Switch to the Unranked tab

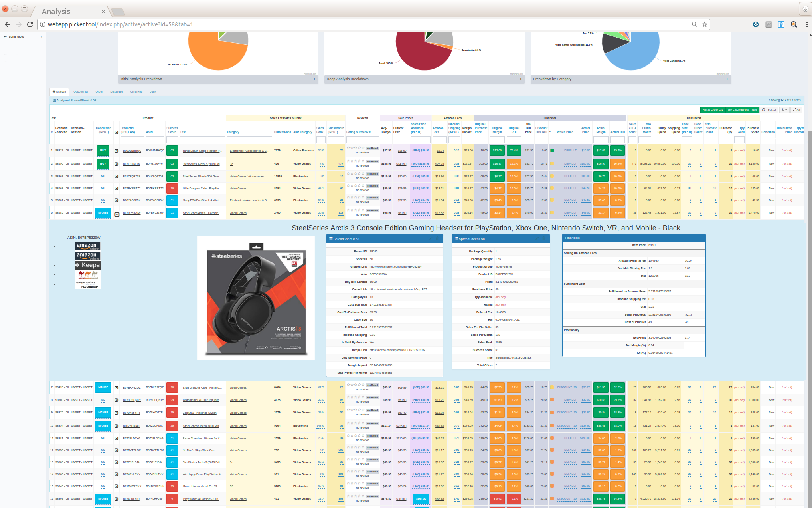[x=136, y=92]
